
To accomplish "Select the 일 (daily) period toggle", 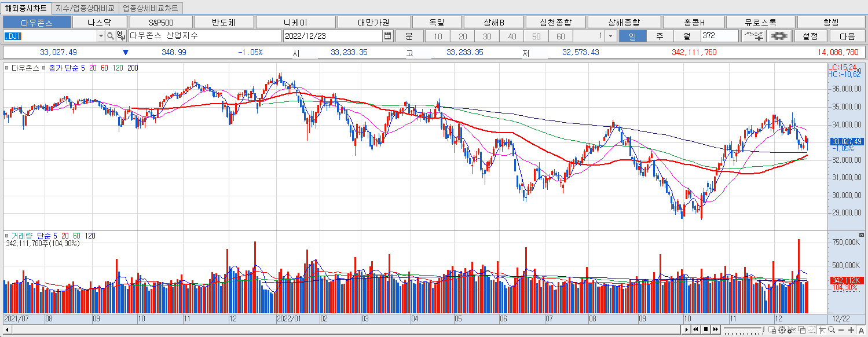I will click(632, 36).
